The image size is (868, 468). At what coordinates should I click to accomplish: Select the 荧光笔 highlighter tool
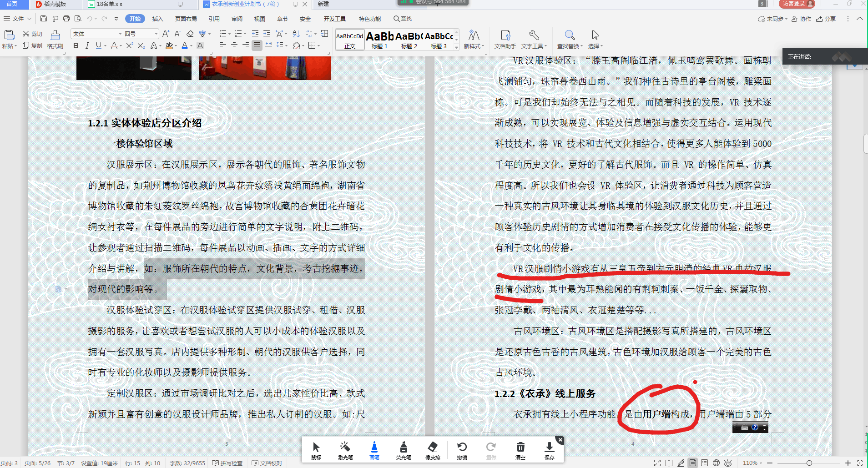pos(403,450)
